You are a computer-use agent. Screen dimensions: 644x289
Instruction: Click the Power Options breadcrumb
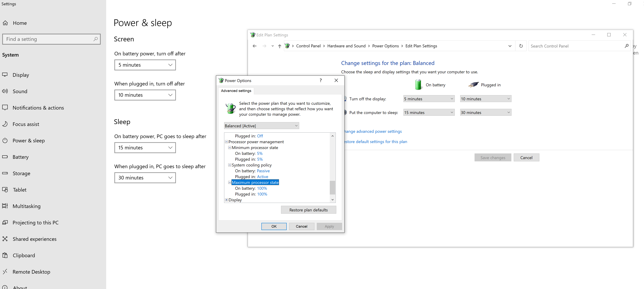pos(386,46)
